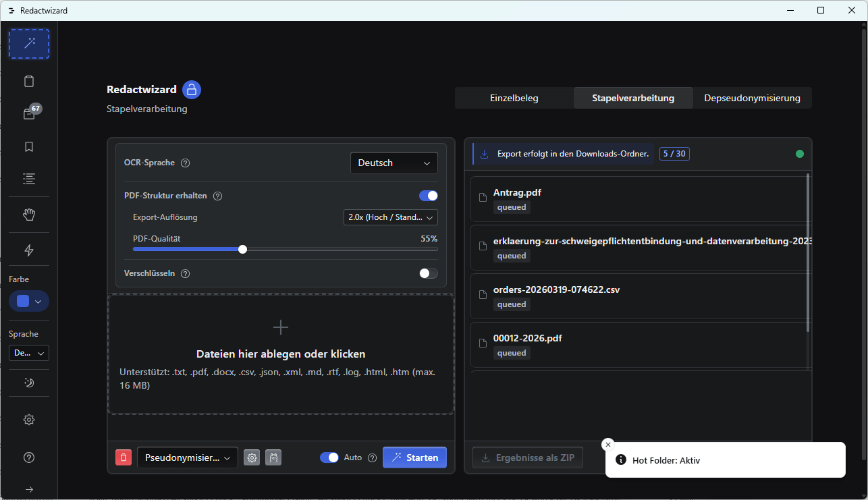The height and width of the screenshot is (500, 868).
Task: Open the Export-Auflösung dropdown
Action: tap(391, 217)
